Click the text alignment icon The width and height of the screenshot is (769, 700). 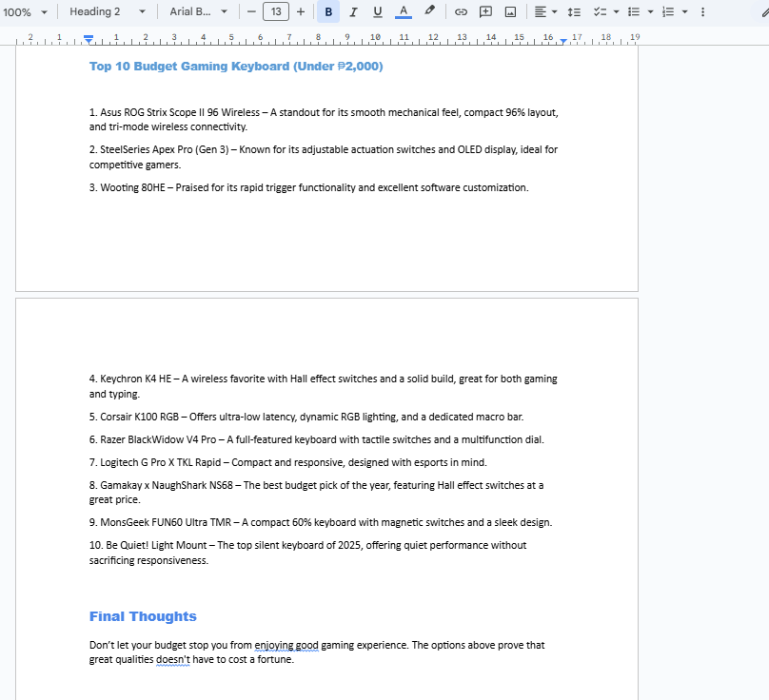pyautogui.click(x=540, y=11)
